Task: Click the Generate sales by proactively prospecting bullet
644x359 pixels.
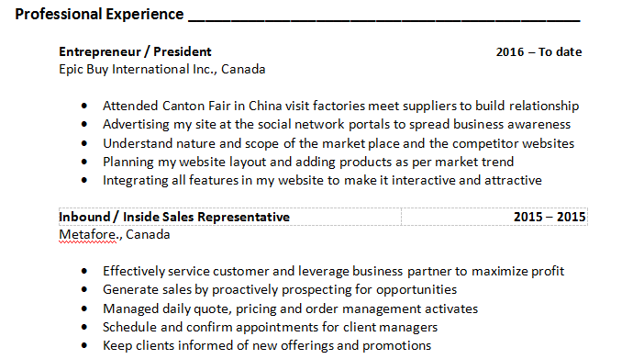Action: tap(279, 290)
